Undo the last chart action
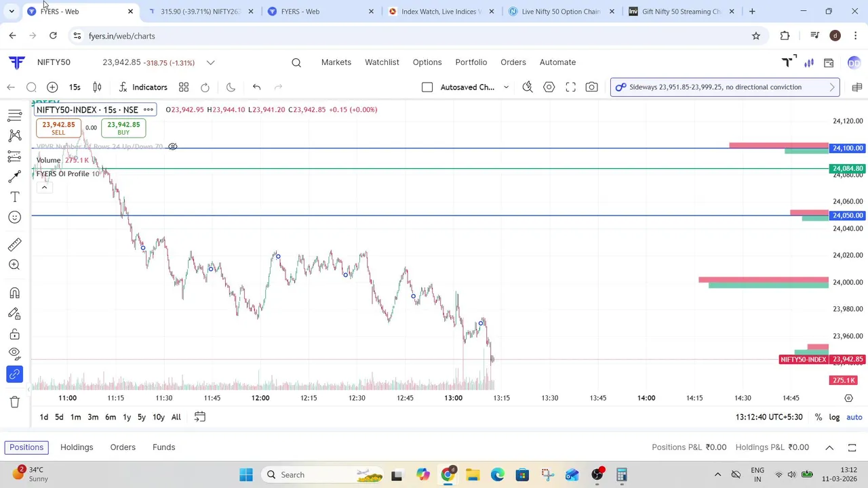The image size is (868, 488). coord(256,87)
